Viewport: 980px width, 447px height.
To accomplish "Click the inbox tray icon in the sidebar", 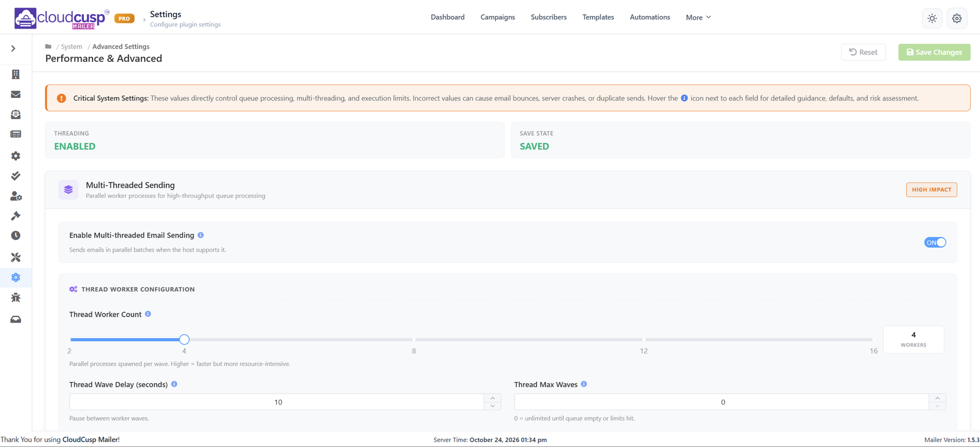I will tap(16, 319).
